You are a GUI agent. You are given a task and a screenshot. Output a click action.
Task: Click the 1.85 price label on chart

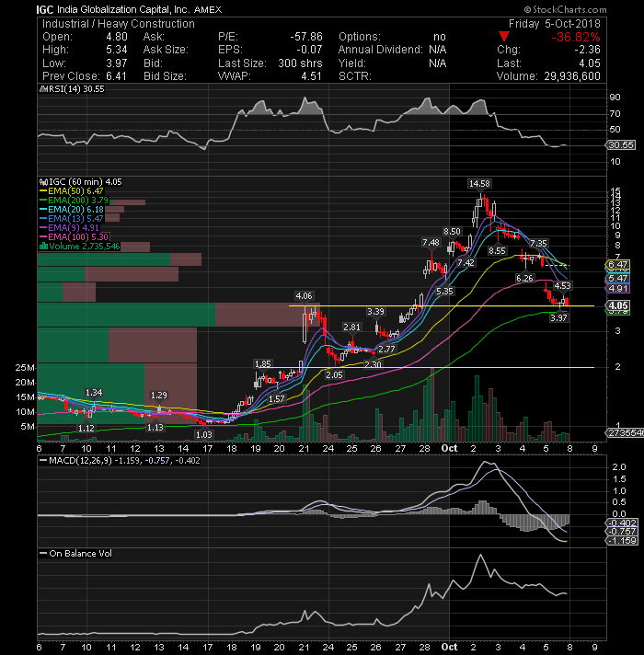[x=263, y=364]
